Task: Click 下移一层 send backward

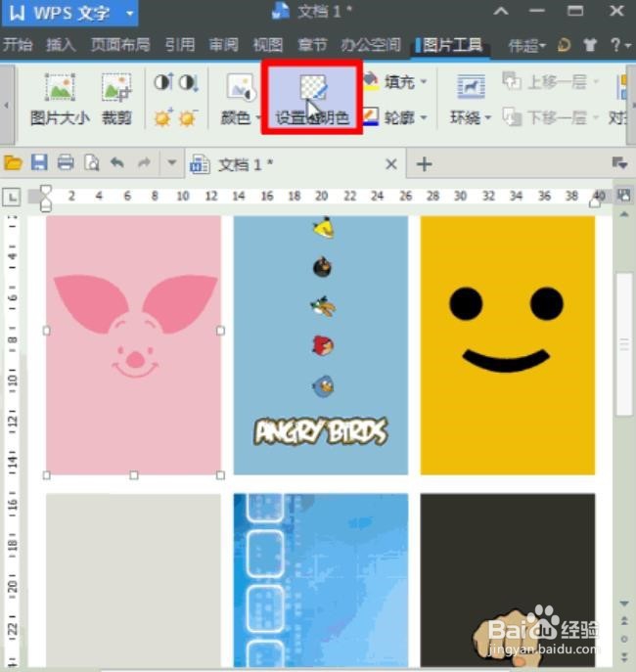Action: coord(544,117)
